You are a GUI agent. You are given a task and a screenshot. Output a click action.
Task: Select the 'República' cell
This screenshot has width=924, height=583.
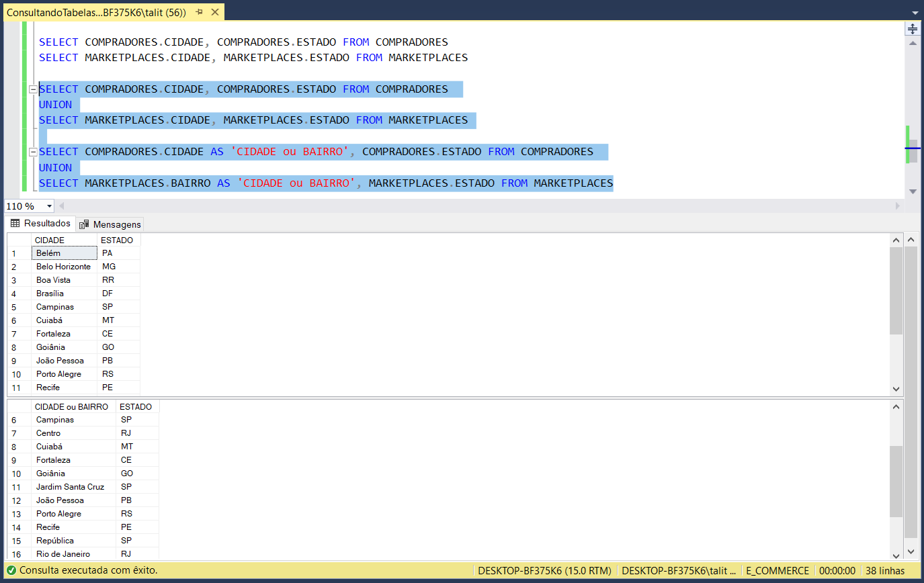73,541
